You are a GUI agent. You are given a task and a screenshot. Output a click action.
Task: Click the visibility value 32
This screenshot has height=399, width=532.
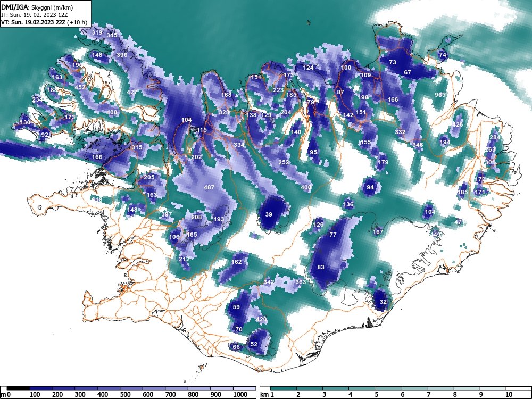click(383, 302)
